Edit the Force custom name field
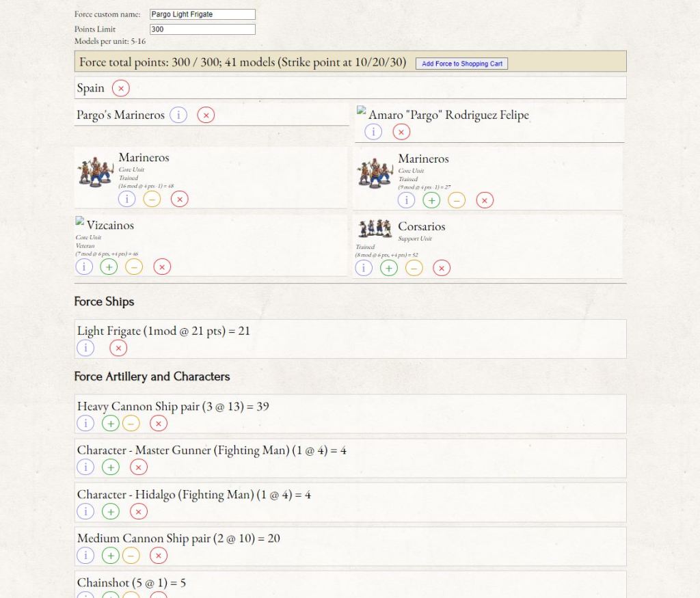Screen dimensions: 700x598 coord(202,14)
